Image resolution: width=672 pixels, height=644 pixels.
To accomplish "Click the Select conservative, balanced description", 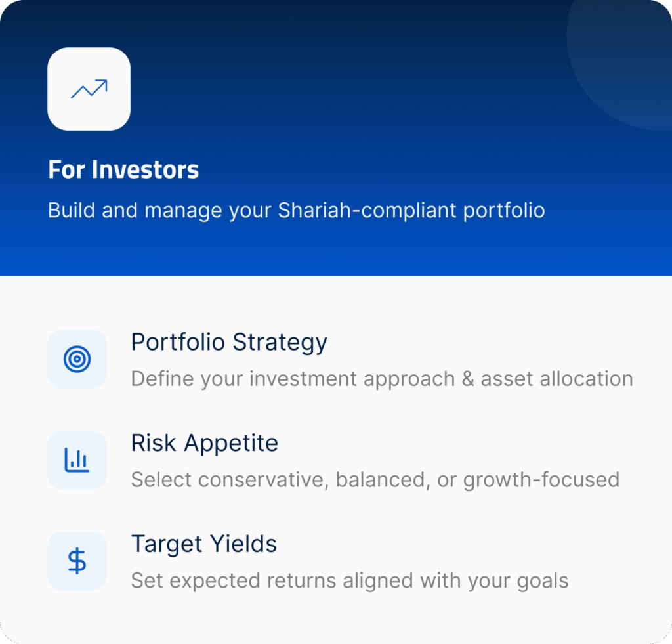I will (x=375, y=480).
